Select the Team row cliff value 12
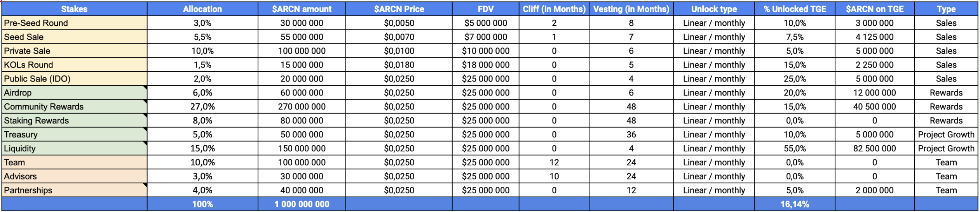The image size is (980, 212). point(554,162)
